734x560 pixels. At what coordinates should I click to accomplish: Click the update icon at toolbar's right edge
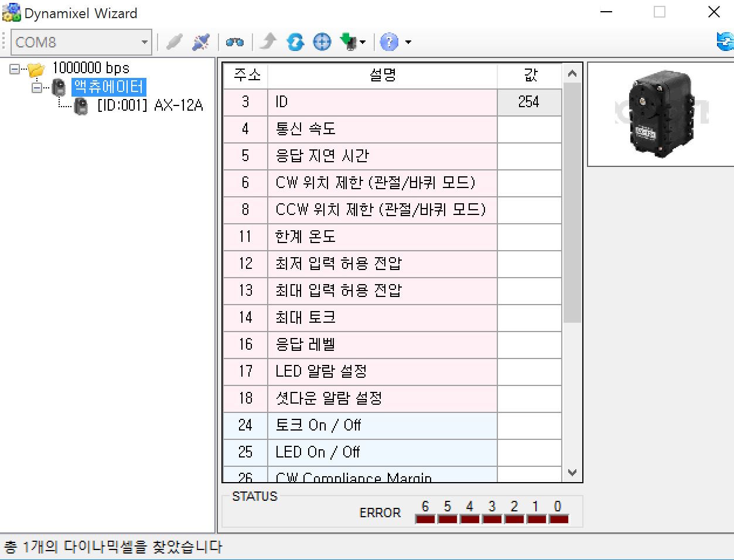click(725, 42)
